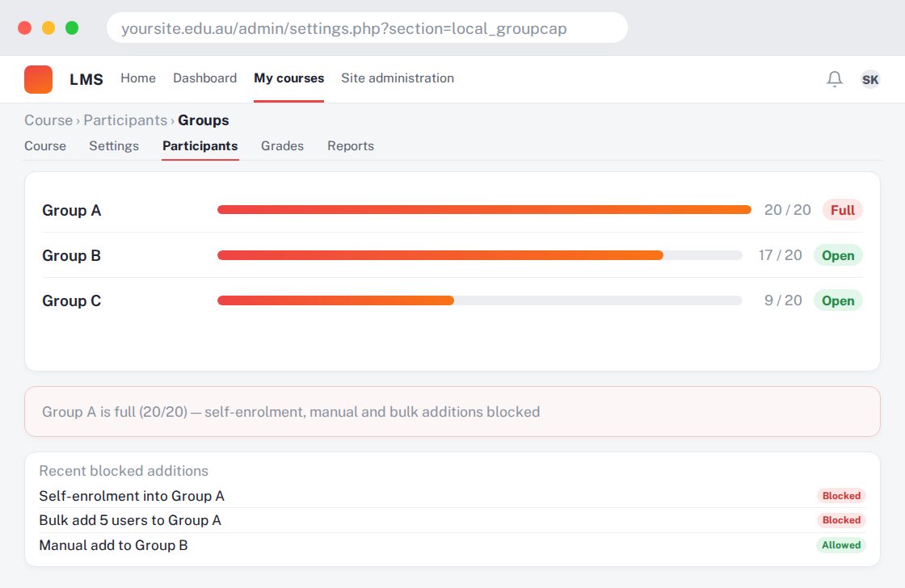The image size is (905, 588).
Task: Click the 9 / 20 count
Action: (x=783, y=300)
